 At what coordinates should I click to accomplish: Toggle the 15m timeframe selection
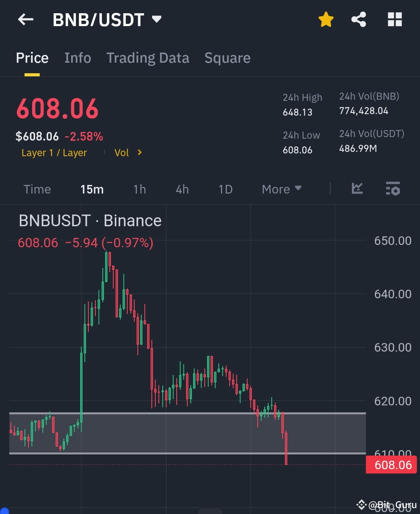click(92, 189)
